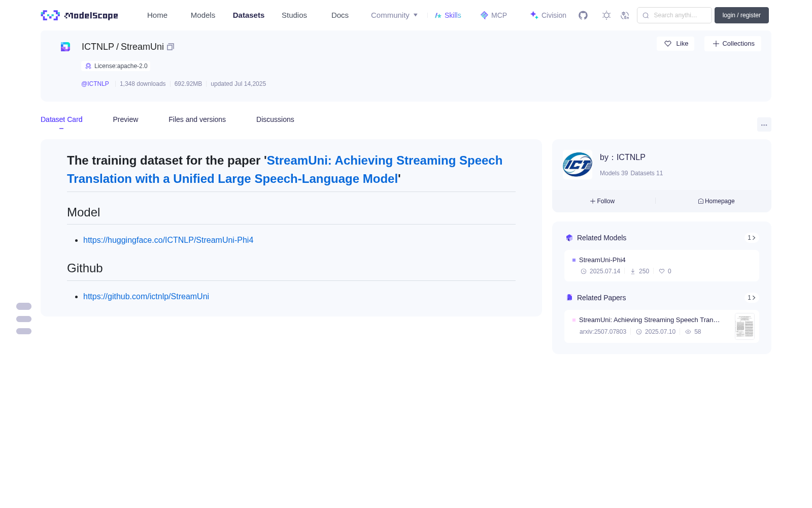Copy dataset name with the copy icon

coord(171,47)
